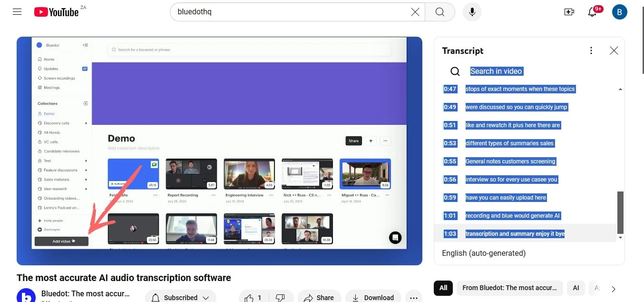The height and width of the screenshot is (302, 644).
Task: Select line 'have you can easily upload here'
Action: pos(506,198)
